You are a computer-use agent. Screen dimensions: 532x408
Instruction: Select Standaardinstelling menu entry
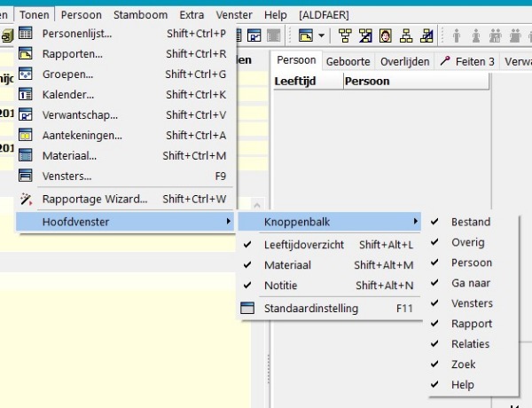[x=310, y=309]
